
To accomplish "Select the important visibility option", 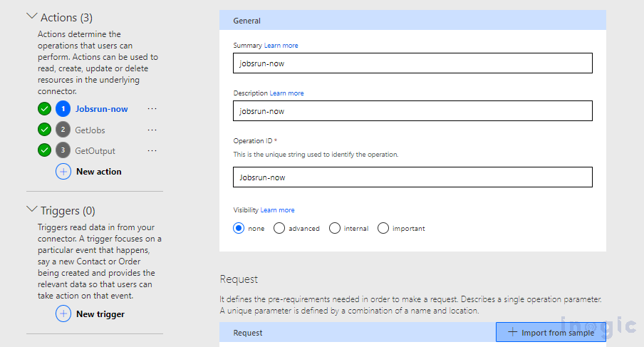I will pyautogui.click(x=383, y=228).
